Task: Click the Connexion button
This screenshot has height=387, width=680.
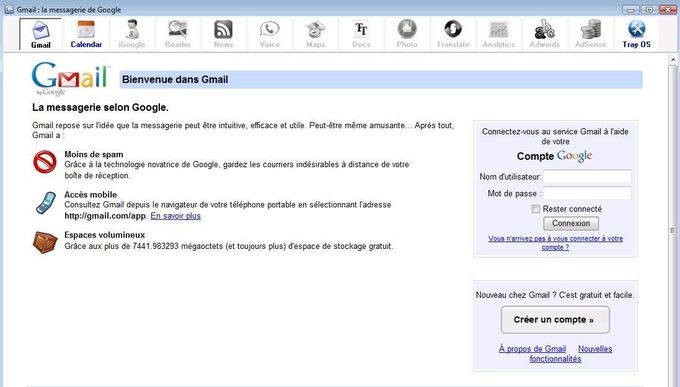Action: pyautogui.click(x=571, y=223)
